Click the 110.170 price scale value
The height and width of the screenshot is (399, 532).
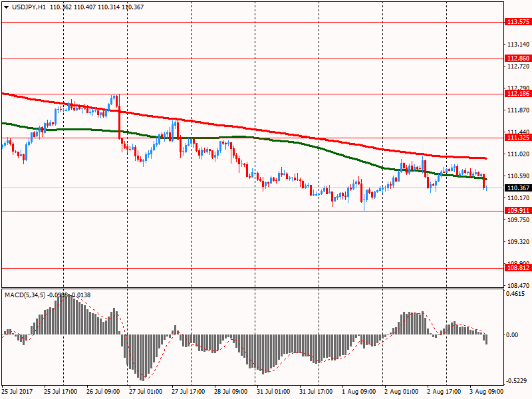[x=518, y=198]
